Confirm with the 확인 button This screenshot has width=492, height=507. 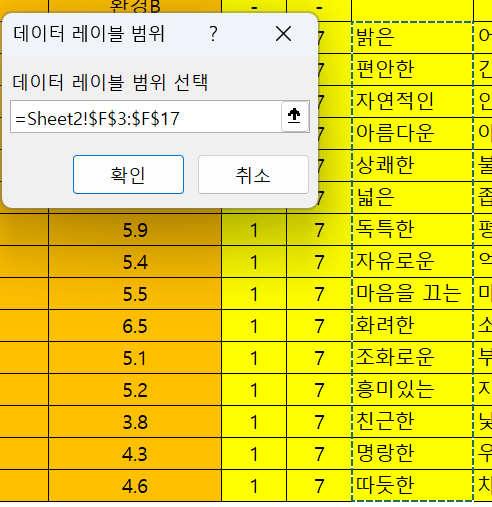pos(128,174)
